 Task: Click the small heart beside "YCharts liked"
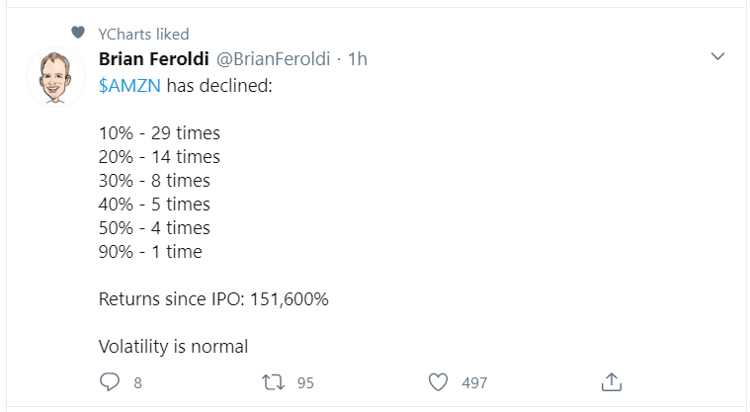point(80,33)
